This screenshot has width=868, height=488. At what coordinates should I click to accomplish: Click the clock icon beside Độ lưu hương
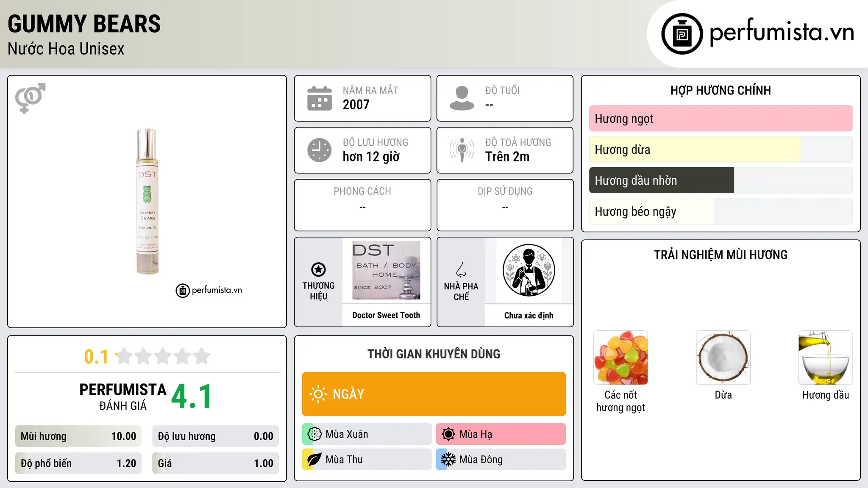(x=320, y=150)
